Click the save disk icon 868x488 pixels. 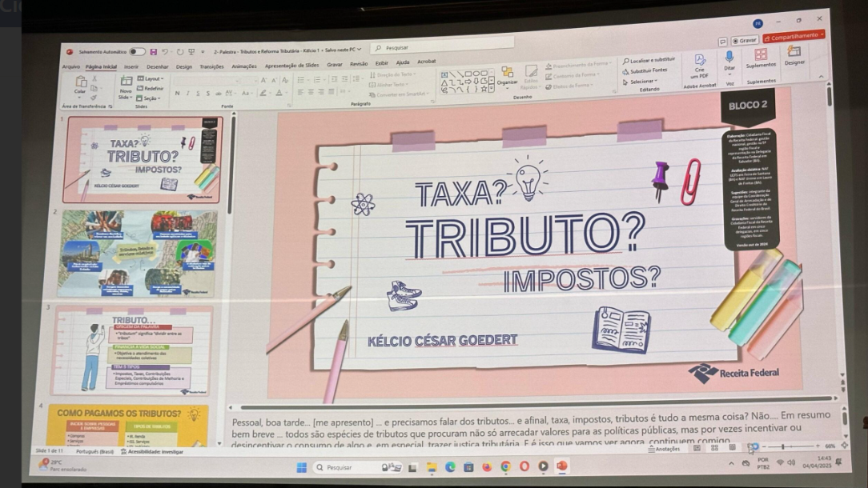pos(153,52)
